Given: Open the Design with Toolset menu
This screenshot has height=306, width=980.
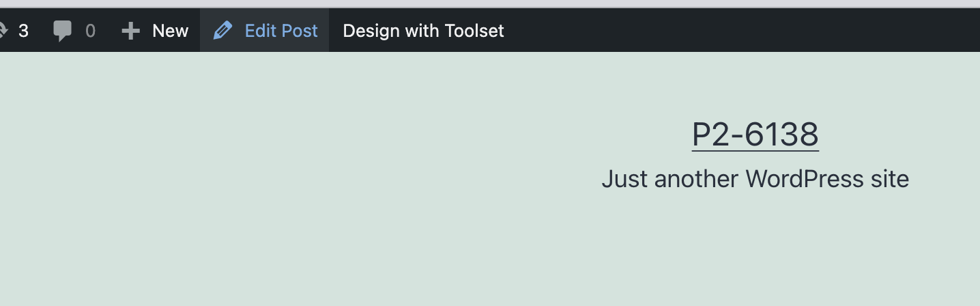Looking at the screenshot, I should click(423, 31).
